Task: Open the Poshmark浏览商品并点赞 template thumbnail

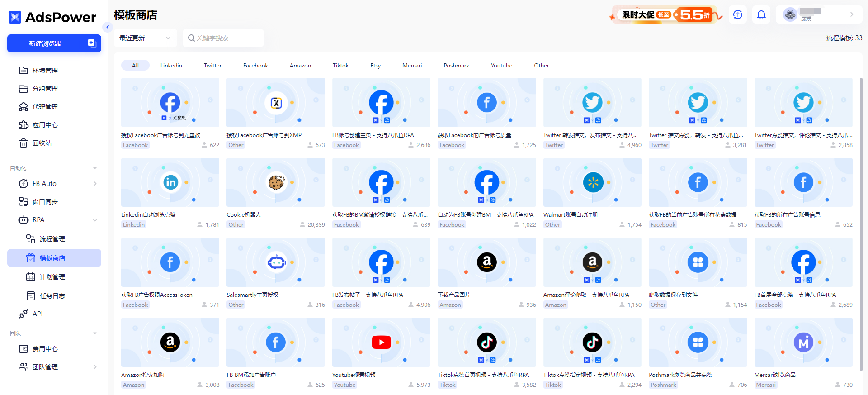Action: [698, 342]
